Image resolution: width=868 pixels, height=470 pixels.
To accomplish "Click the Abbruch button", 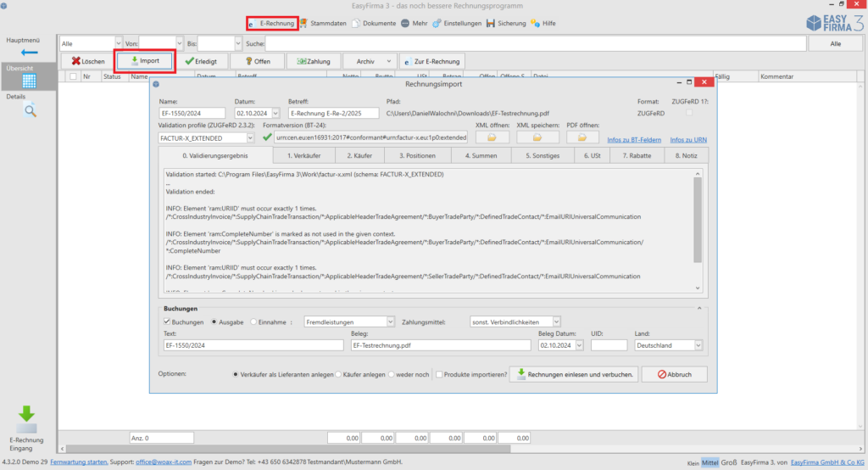I will coord(674,375).
